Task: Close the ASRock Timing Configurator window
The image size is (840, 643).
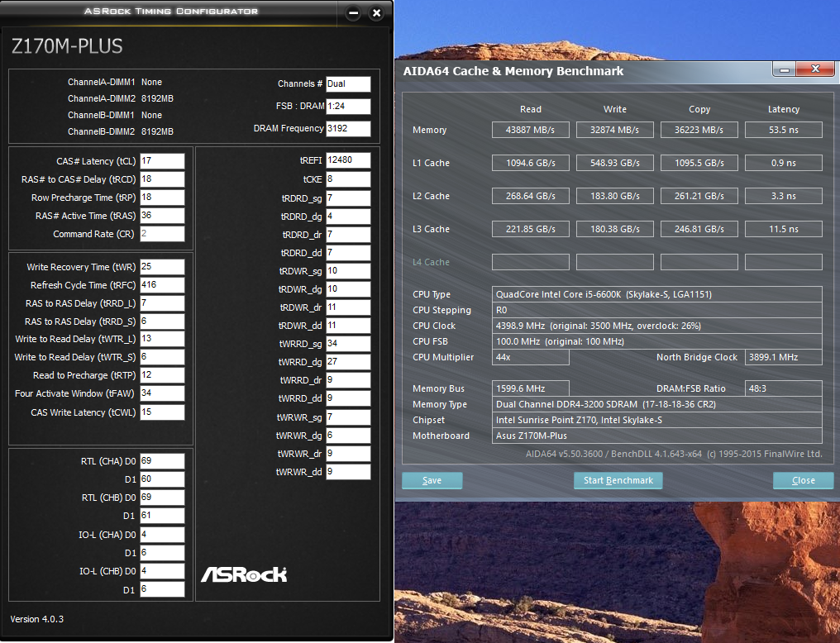Action: coord(377,13)
